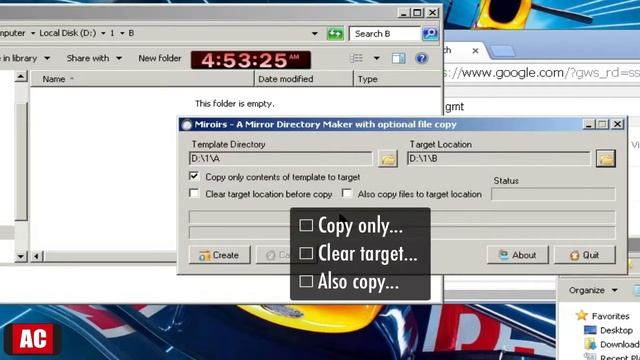Sort by the Name column header
The height and width of the screenshot is (360, 640).
click(142, 79)
